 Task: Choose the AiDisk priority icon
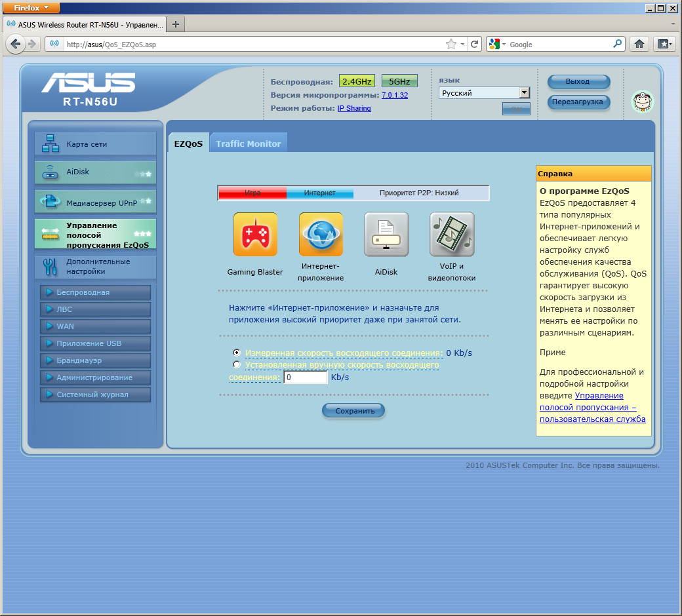386,235
